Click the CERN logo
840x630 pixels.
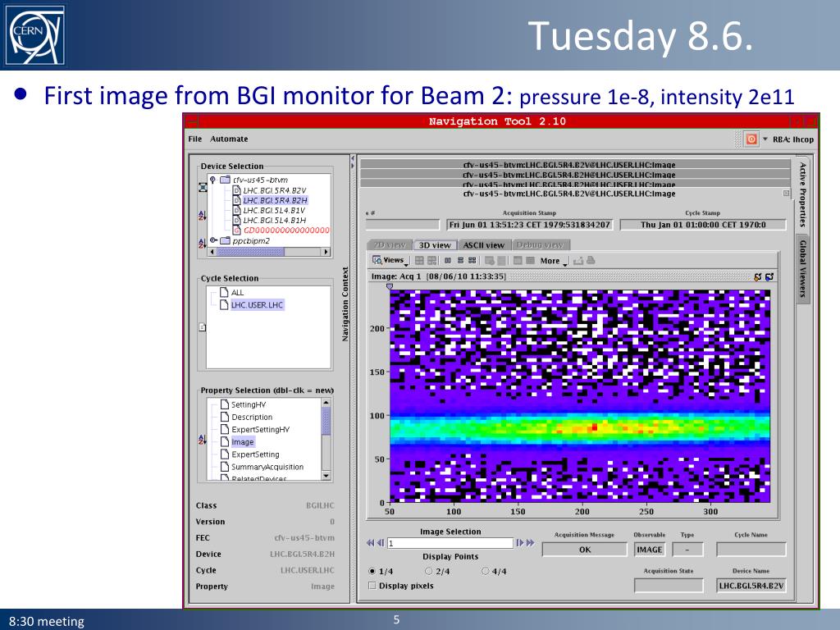(35, 35)
